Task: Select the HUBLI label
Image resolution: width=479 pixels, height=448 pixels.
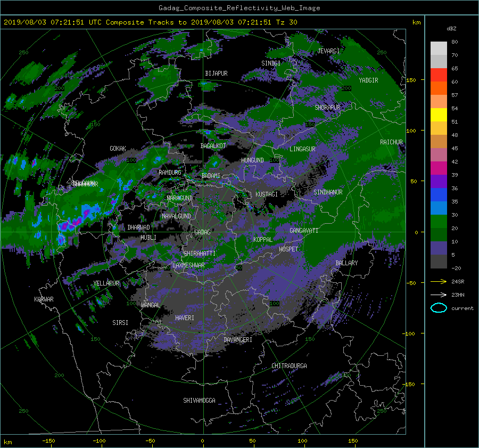Action: click(x=148, y=238)
